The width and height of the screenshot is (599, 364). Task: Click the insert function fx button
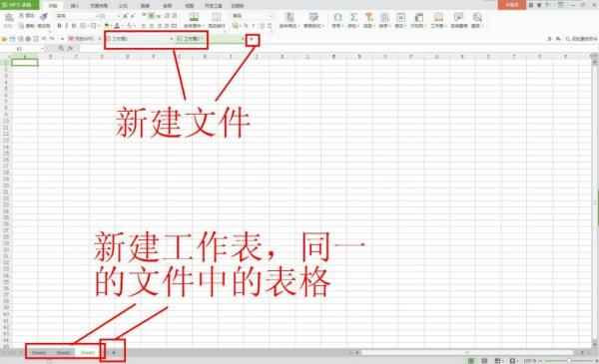[x=71, y=49]
